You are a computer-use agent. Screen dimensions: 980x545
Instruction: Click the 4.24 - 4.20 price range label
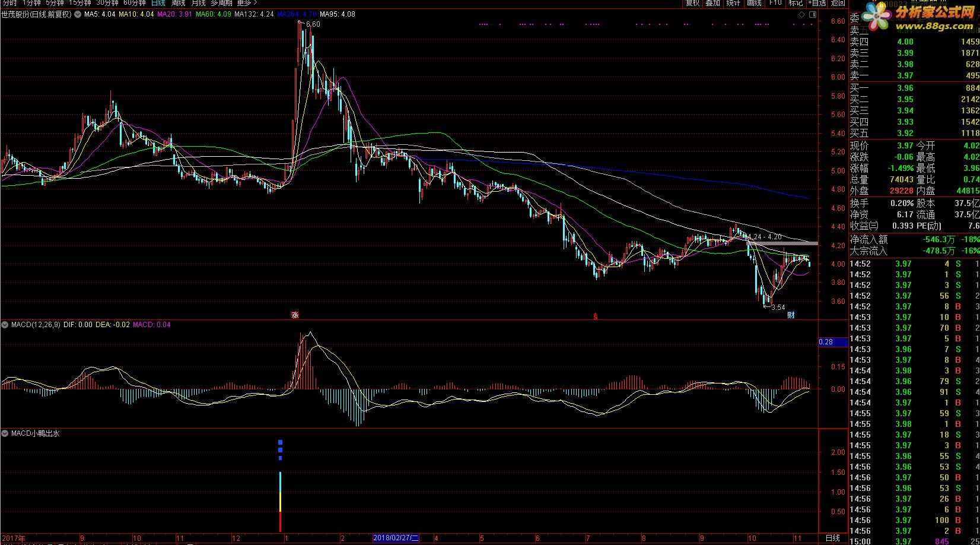click(x=764, y=236)
